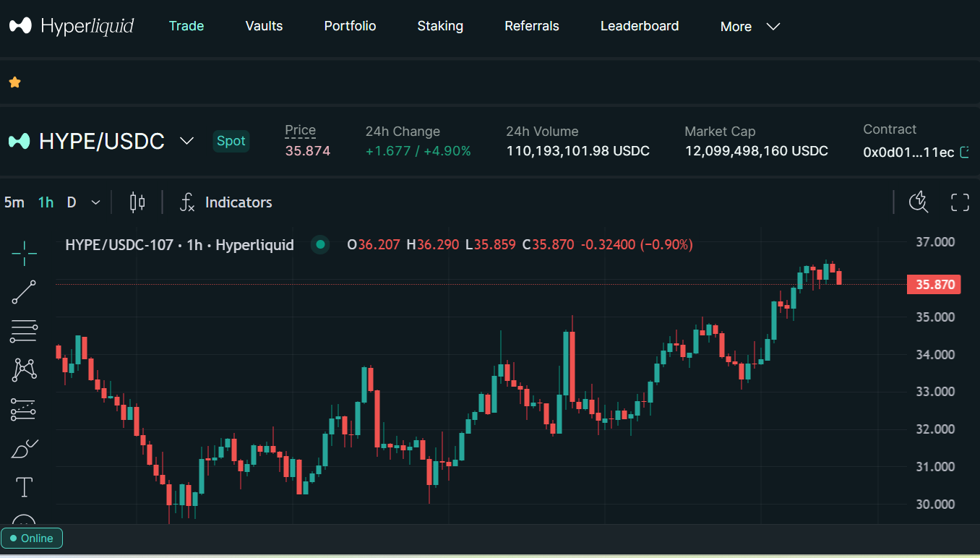Click the 35.870 price axis label
Viewport: 980px width, 558px height.
934,285
